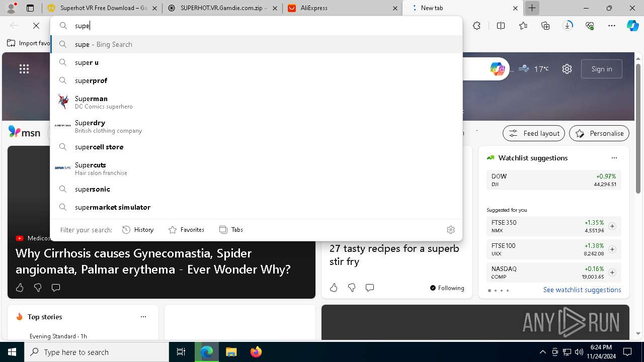Open Top stories more options

point(143,317)
